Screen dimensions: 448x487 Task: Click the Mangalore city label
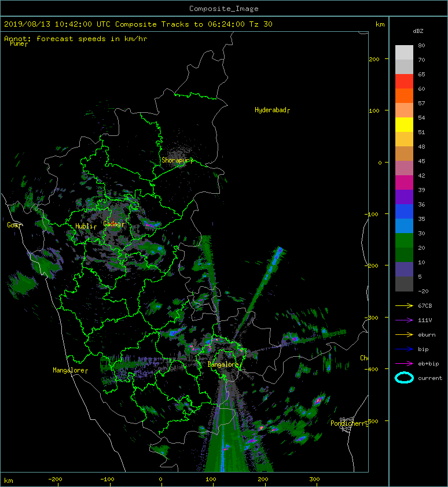[68, 370]
